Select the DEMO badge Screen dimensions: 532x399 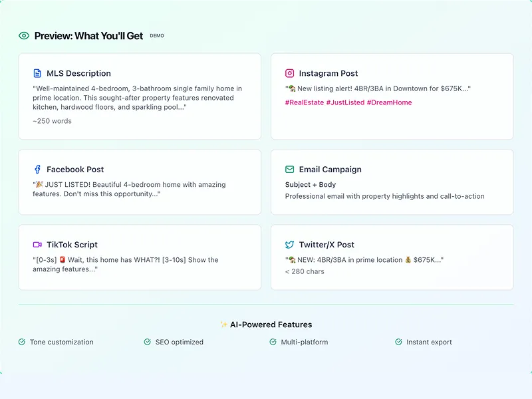(157, 36)
